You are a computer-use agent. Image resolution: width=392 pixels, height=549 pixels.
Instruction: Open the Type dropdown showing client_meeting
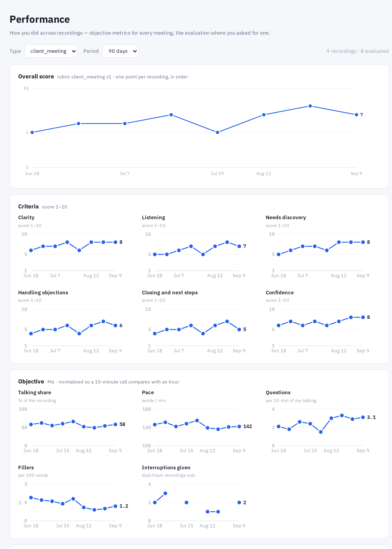(51, 51)
